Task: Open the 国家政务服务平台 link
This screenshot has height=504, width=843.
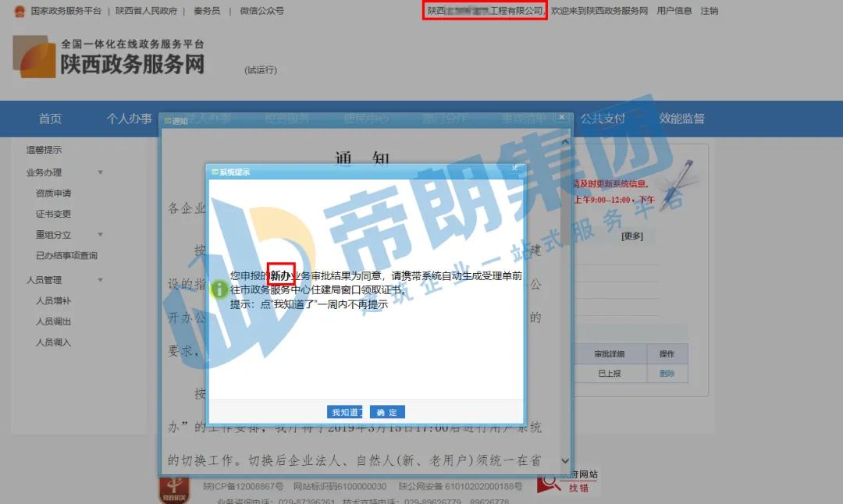Action: [x=66, y=11]
